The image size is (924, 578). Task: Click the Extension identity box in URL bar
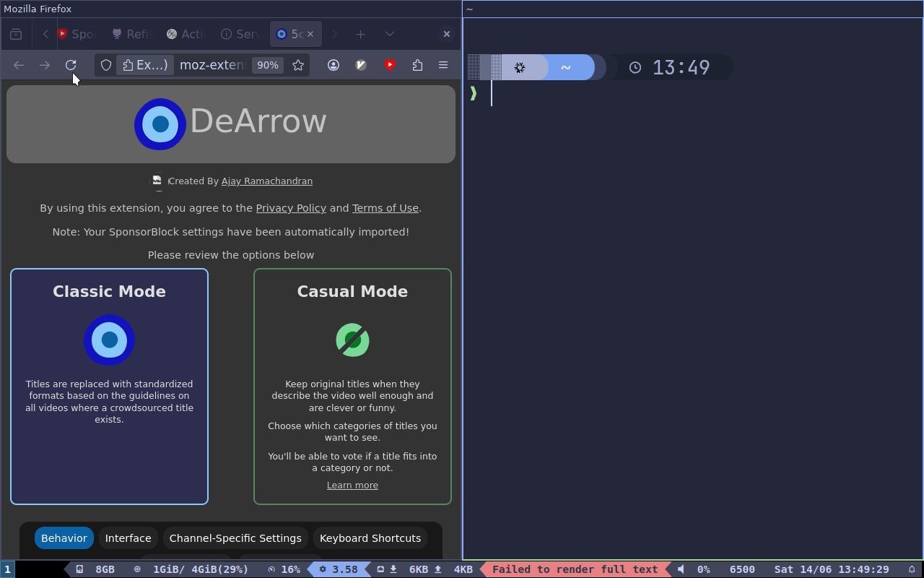145,65
